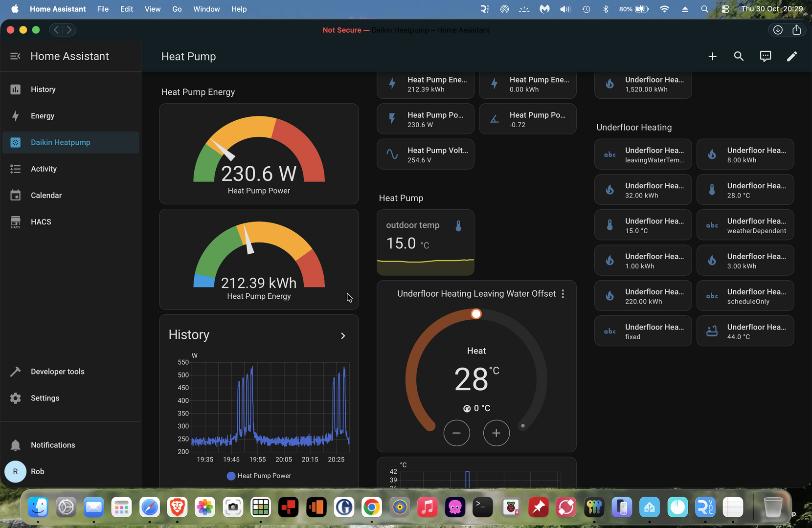812x528 pixels.
Task: Decrease the heat setpoint with minus button
Action: tap(456, 433)
